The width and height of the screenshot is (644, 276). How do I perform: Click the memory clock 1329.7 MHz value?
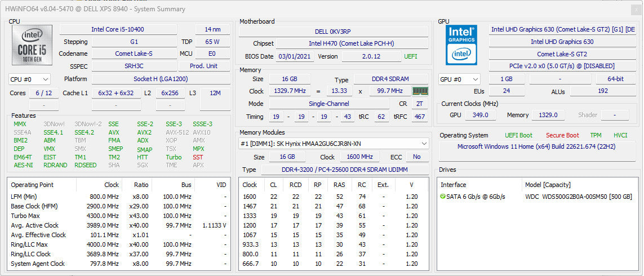(290, 91)
